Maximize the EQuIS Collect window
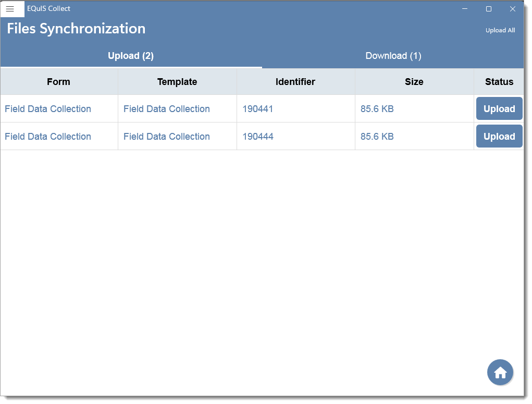Viewport: 532px width, 404px height. tap(489, 9)
